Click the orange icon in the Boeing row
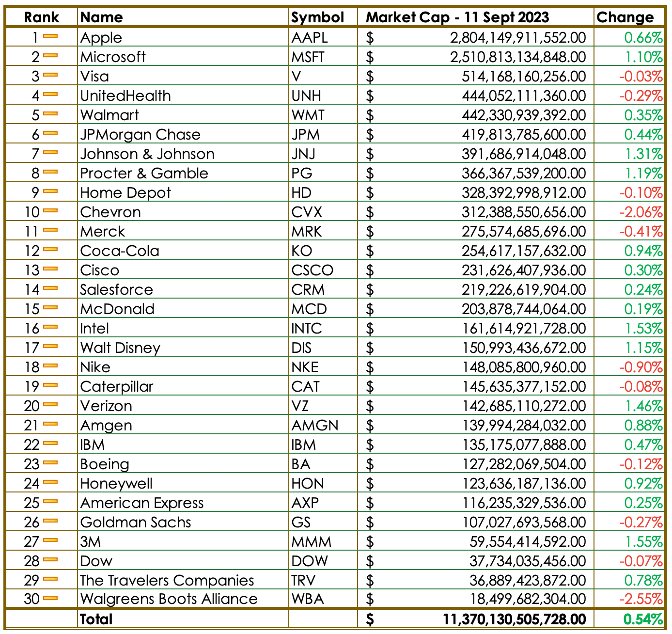The height and width of the screenshot is (634, 672). (50, 463)
